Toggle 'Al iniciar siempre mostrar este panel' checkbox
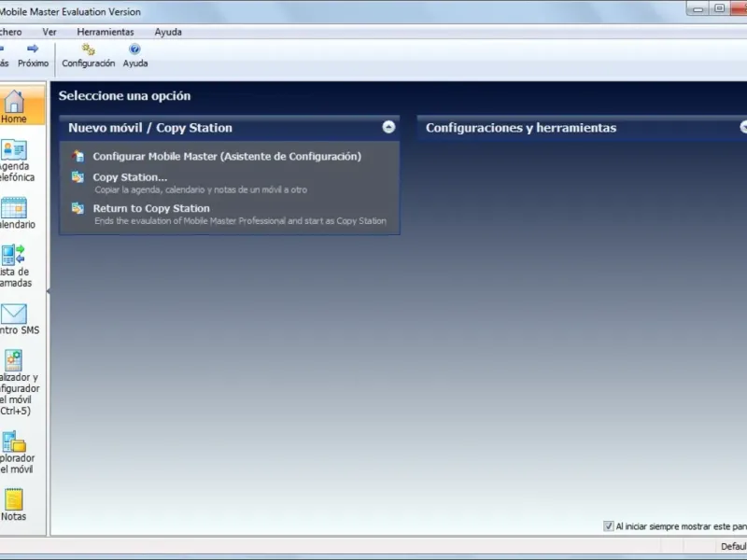The height and width of the screenshot is (560, 747). 609,526
